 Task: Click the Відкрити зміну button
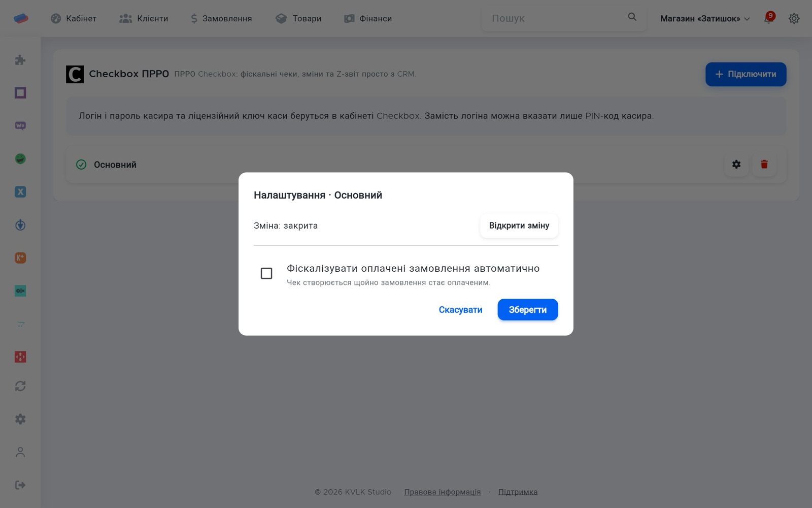(x=519, y=226)
